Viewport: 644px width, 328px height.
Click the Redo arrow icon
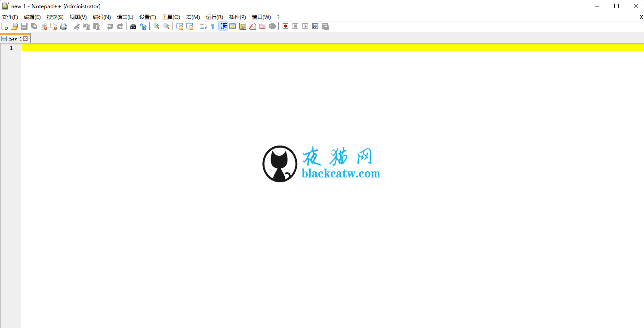click(120, 26)
